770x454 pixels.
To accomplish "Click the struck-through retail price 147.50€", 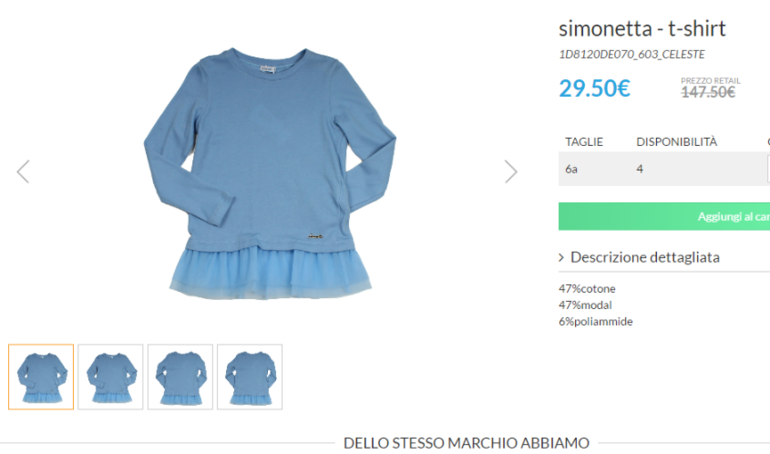I will tap(708, 92).
